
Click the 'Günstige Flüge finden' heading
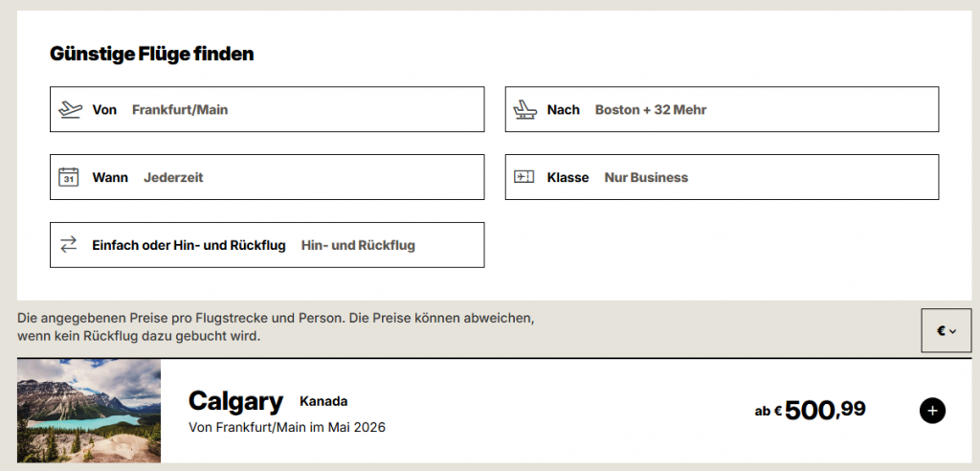pos(151,55)
